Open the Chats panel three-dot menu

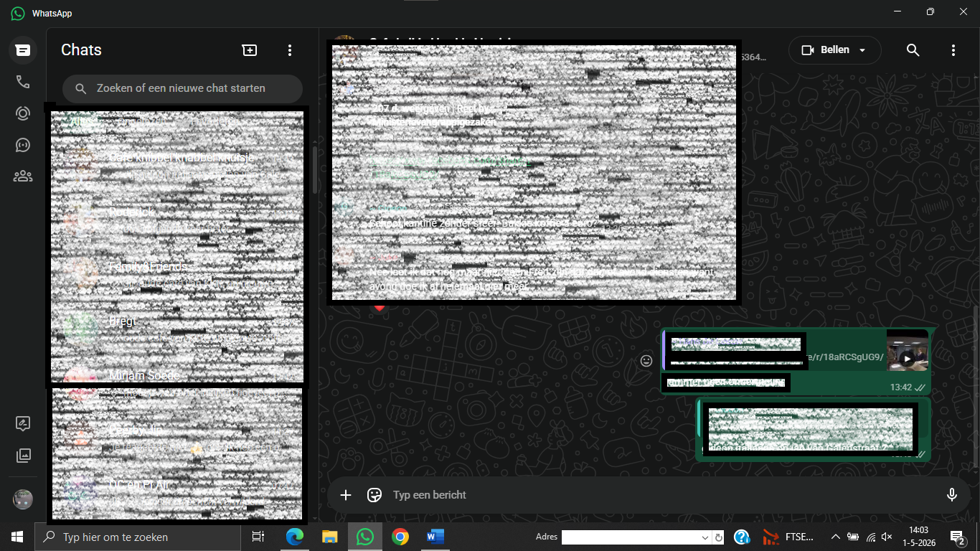coord(290,50)
